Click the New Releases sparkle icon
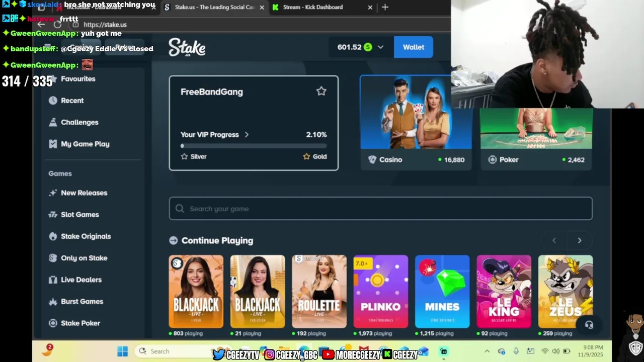The width and height of the screenshot is (644, 362). (53, 193)
